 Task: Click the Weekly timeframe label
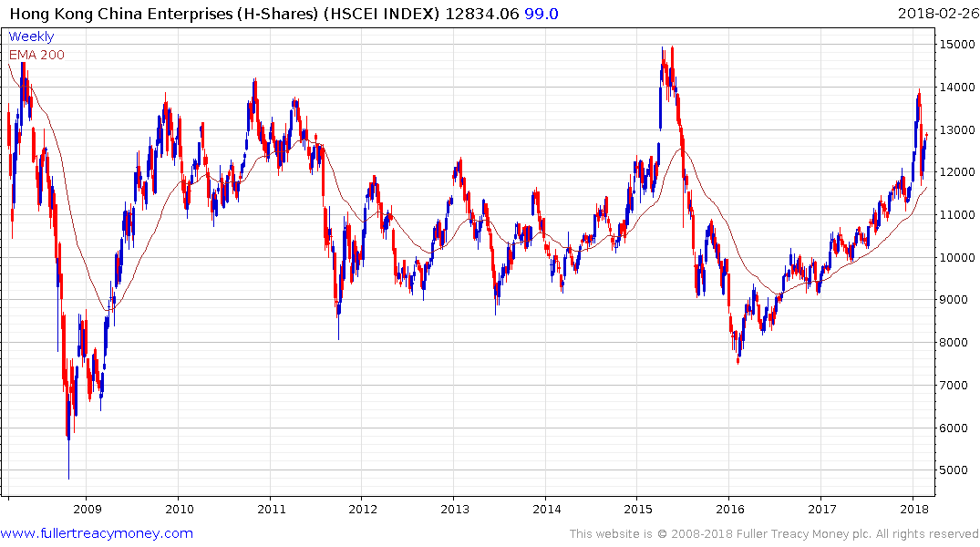(31, 36)
